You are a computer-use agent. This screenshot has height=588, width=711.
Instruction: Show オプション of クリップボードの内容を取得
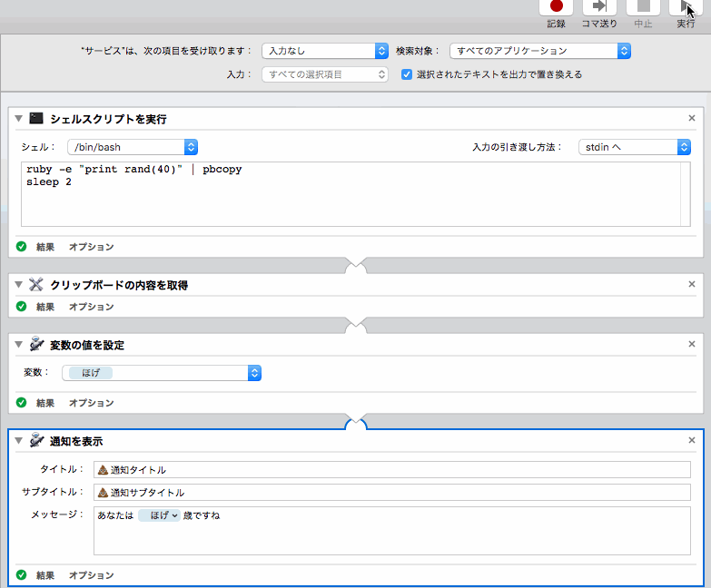pyautogui.click(x=91, y=307)
